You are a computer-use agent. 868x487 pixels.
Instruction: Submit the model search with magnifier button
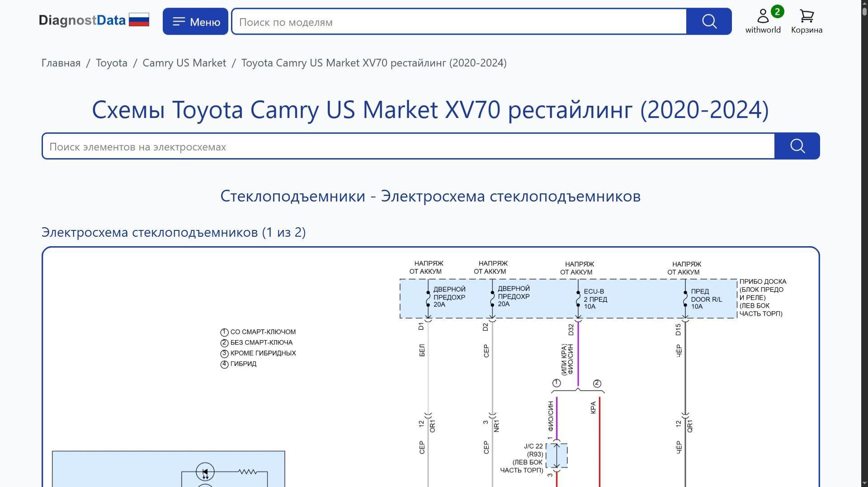point(709,21)
